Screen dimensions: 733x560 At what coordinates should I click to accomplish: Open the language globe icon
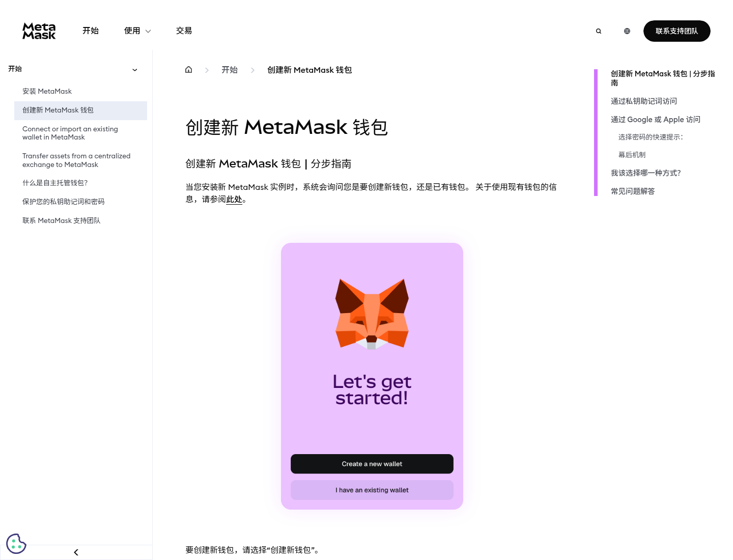click(x=627, y=31)
